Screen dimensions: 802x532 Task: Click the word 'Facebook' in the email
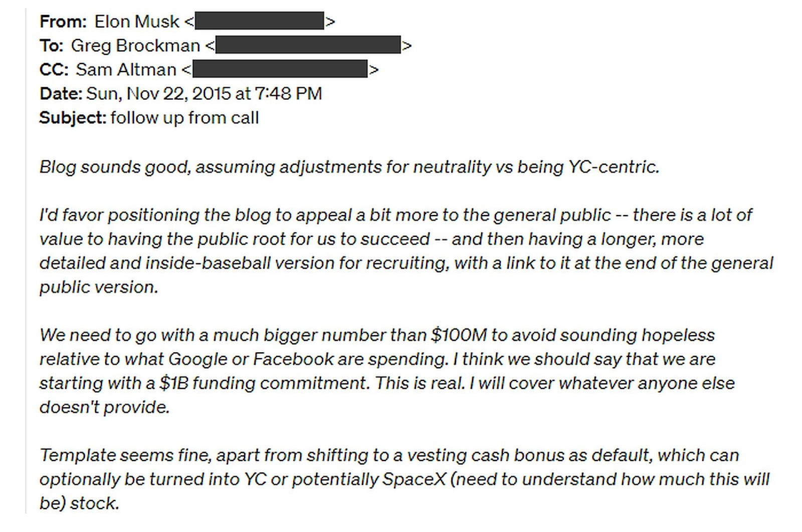coord(293,359)
